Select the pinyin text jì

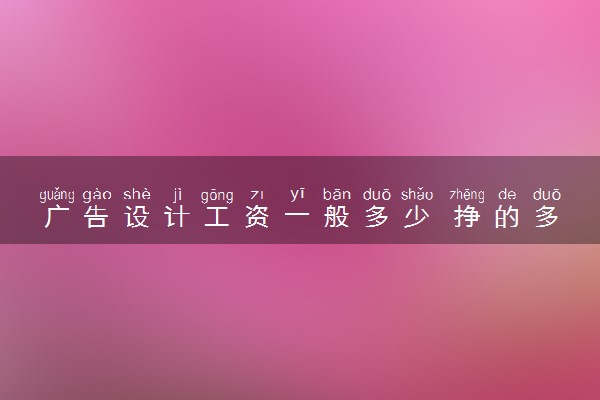(x=177, y=195)
